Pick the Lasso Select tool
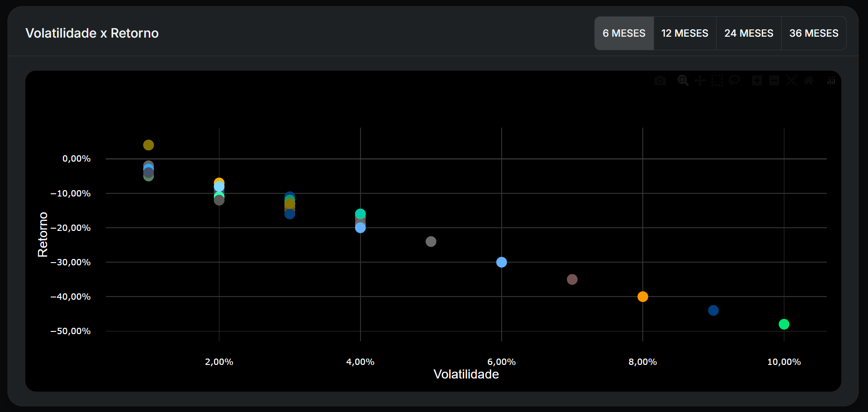Screen dimensions: 868x412 click(734, 81)
